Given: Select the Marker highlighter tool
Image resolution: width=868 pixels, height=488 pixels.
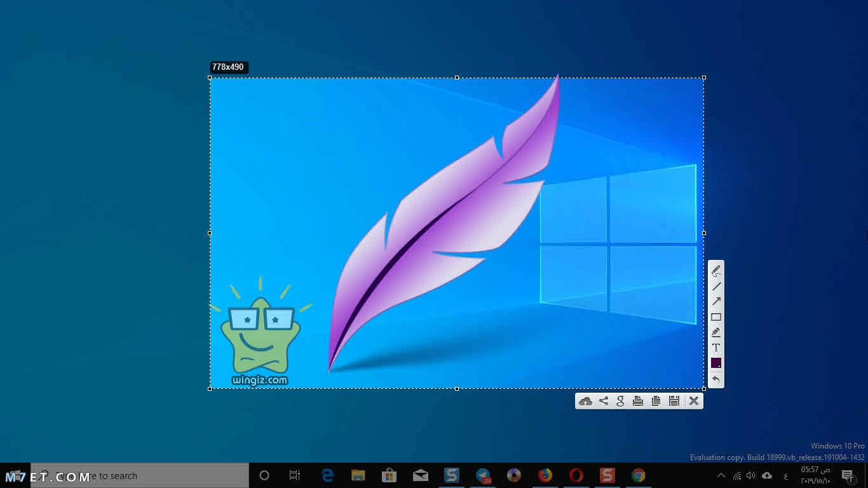Looking at the screenshot, I should coord(716,332).
